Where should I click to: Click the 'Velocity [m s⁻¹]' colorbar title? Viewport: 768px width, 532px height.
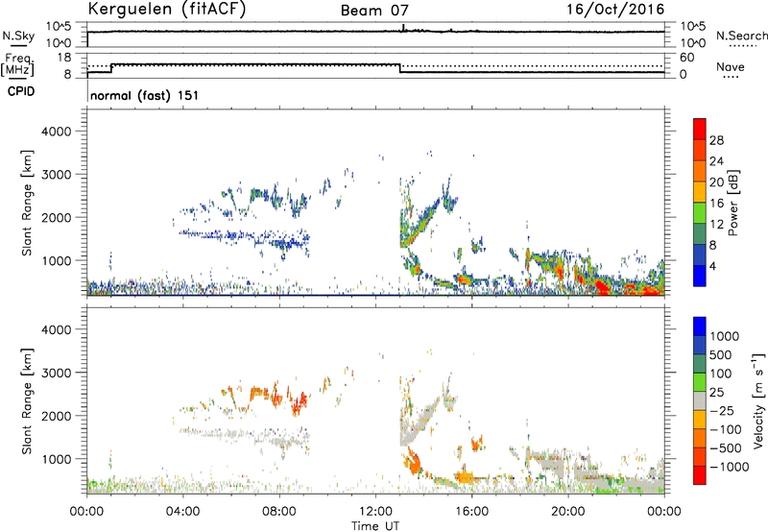(758, 401)
